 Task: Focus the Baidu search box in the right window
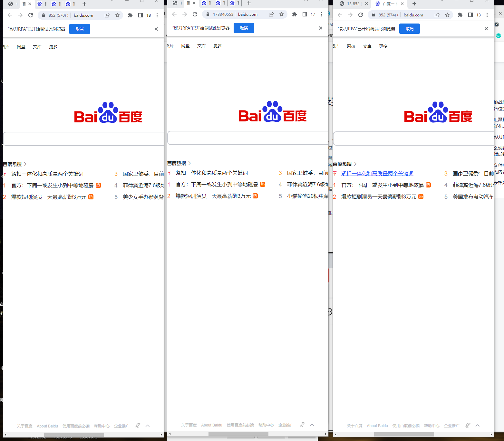click(414, 139)
